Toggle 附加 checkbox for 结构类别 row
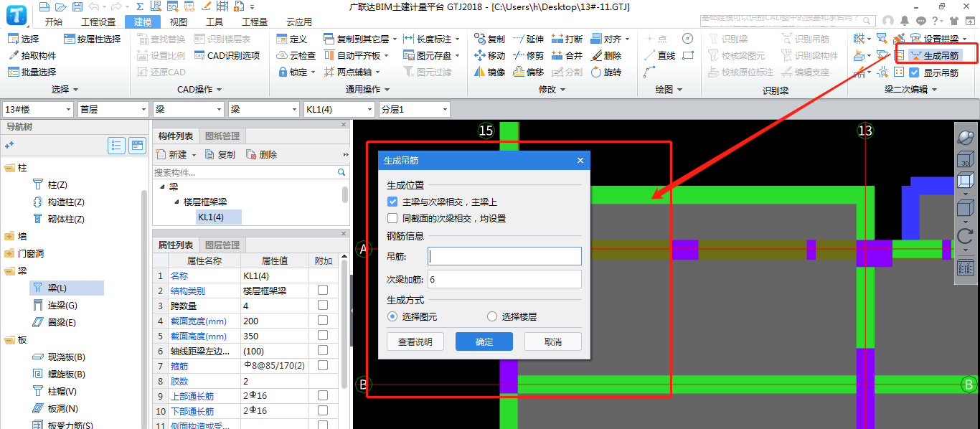This screenshot has height=429, width=980. [323, 291]
